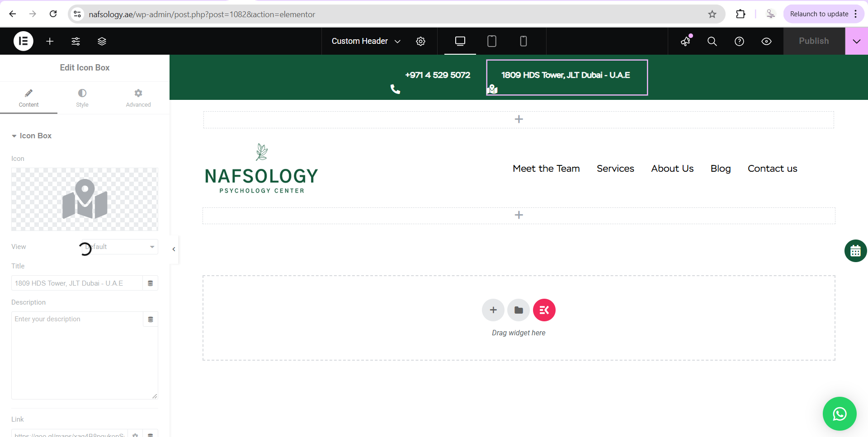Viewport: 868px width, 437px height.
Task: Click the Add Element plus icon
Action: [50, 41]
